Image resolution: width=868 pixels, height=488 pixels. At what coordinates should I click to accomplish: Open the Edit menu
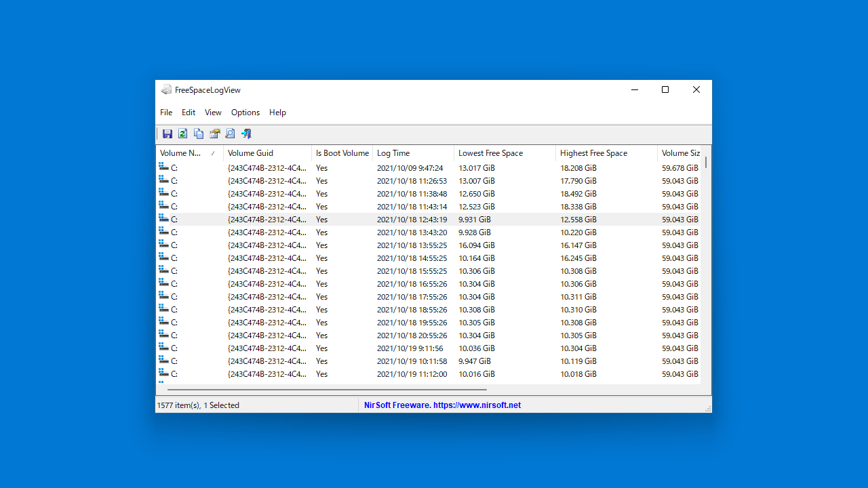189,113
